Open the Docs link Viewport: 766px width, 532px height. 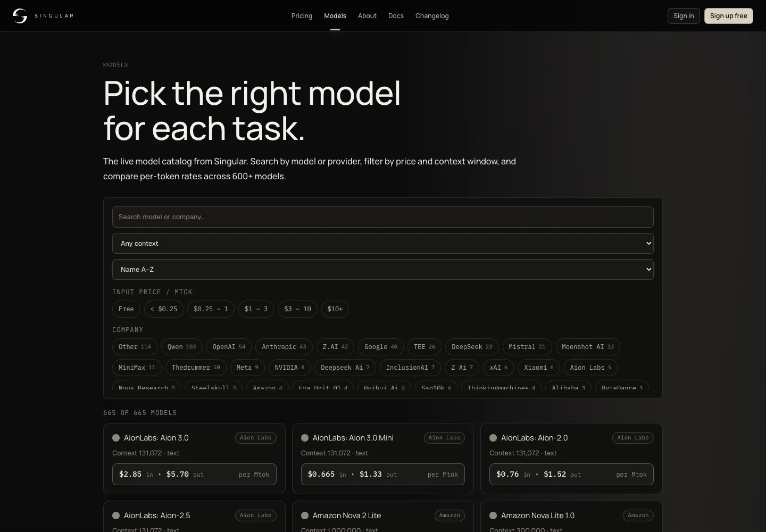click(x=396, y=16)
